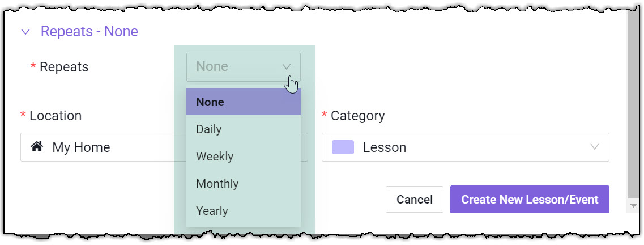Screen dimensions: 644x245
Task: Click the home icon in Location field
Action: coord(37,147)
